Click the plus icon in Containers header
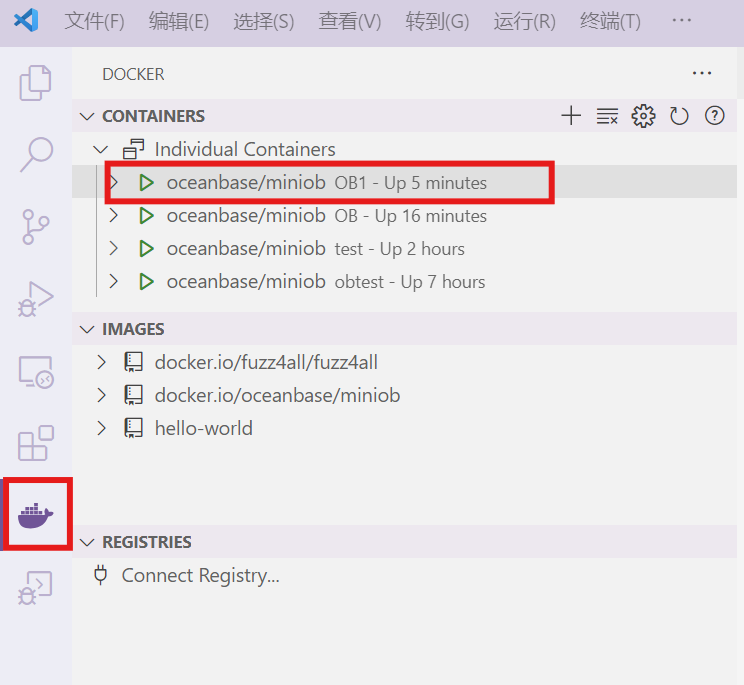Image resolution: width=744 pixels, height=685 pixels. [571, 116]
